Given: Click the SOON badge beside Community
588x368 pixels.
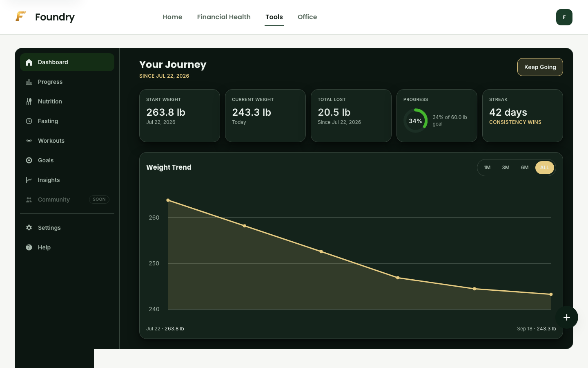Looking at the screenshot, I should (99, 200).
